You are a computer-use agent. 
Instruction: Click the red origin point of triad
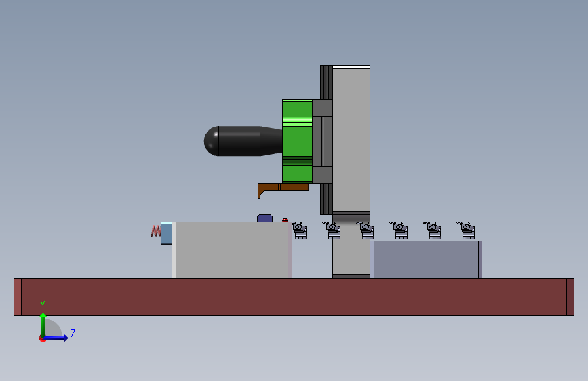[x=42, y=338]
